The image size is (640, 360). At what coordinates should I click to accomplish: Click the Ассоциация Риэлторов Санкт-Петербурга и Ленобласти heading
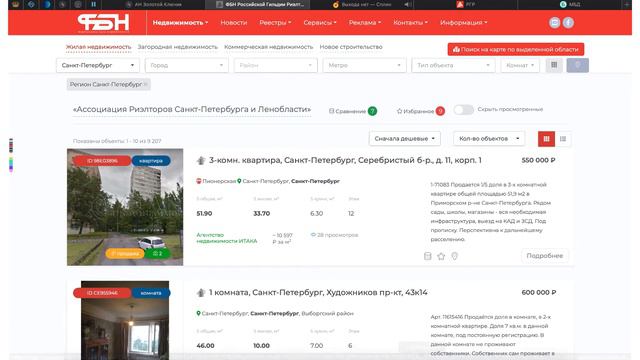pyautogui.click(x=192, y=109)
